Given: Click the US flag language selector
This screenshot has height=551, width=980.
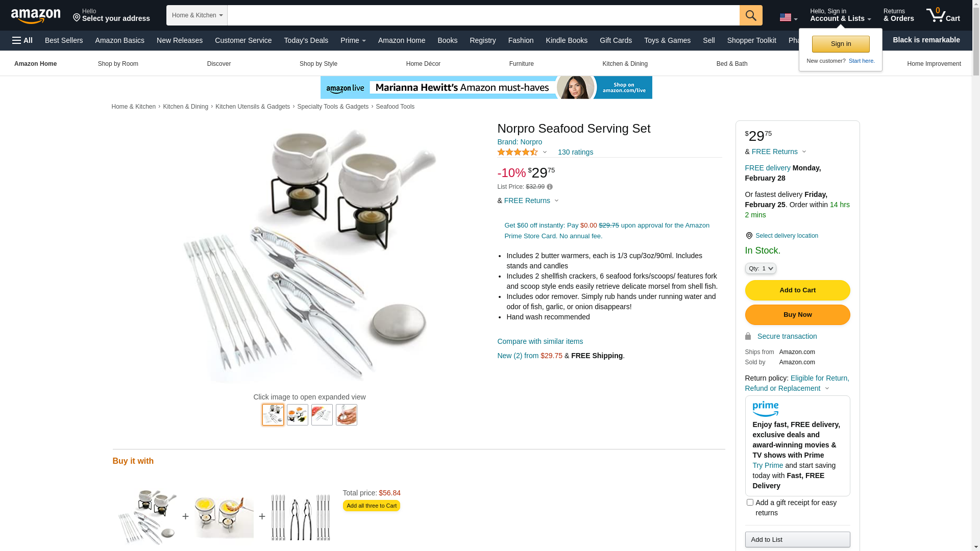Looking at the screenshot, I should 788,18.
